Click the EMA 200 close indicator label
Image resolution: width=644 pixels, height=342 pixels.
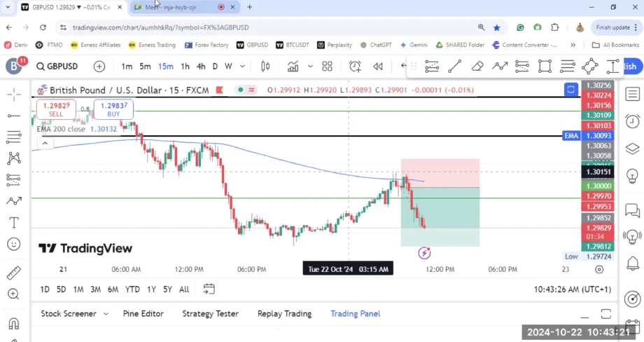coord(61,129)
